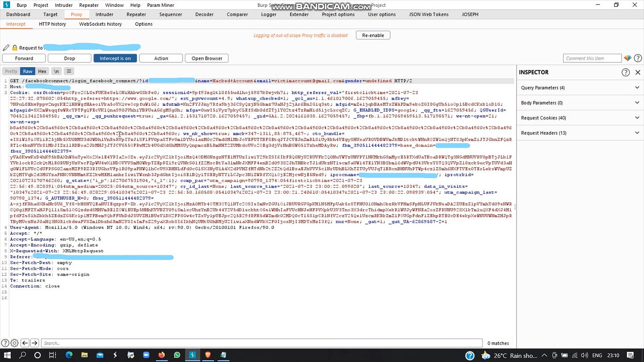
Task: Switch the editor to Pretty view
Action: point(11,71)
